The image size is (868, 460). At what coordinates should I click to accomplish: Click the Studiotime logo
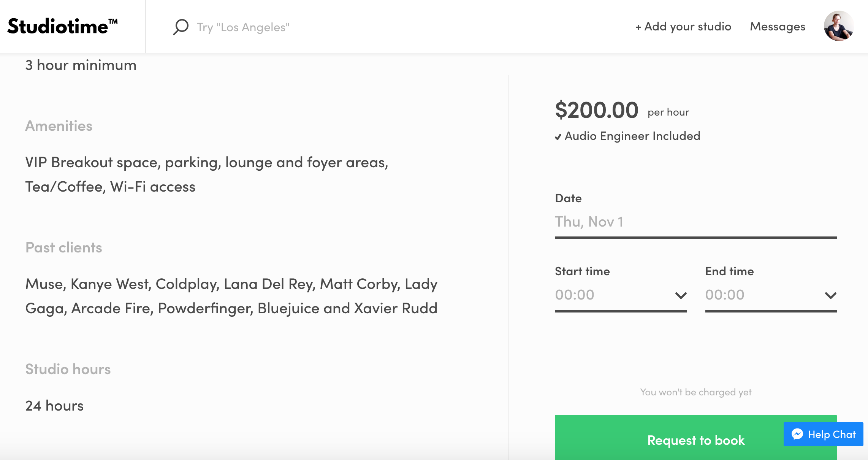(x=62, y=27)
